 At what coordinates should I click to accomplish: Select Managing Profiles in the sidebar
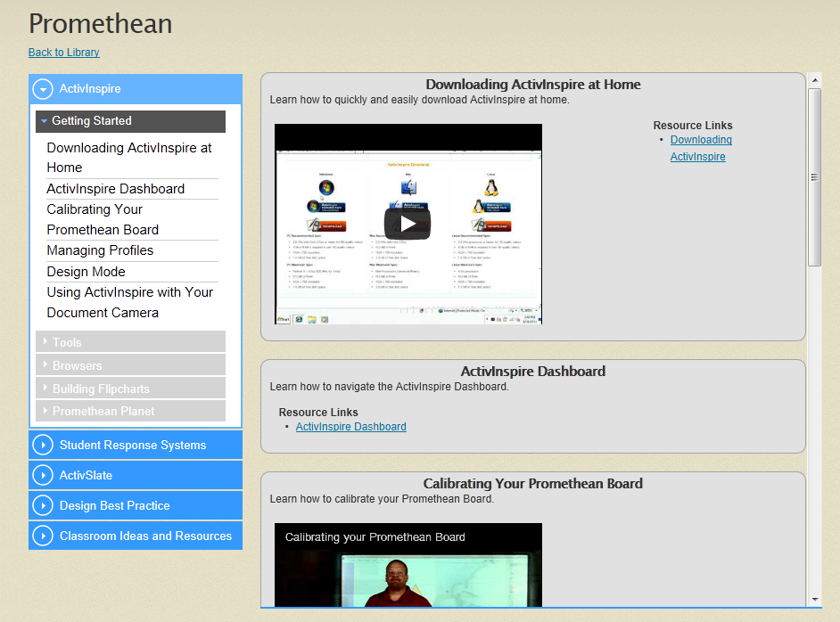[100, 250]
